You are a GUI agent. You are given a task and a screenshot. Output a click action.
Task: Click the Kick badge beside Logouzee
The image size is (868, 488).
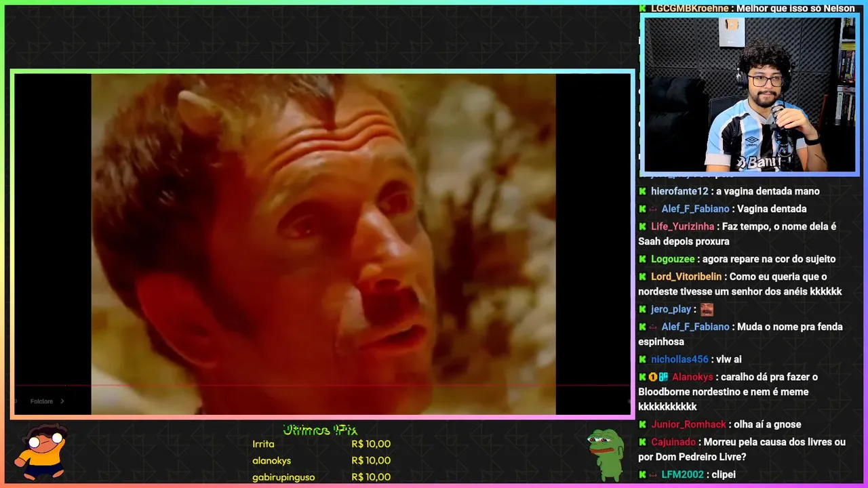click(x=642, y=260)
